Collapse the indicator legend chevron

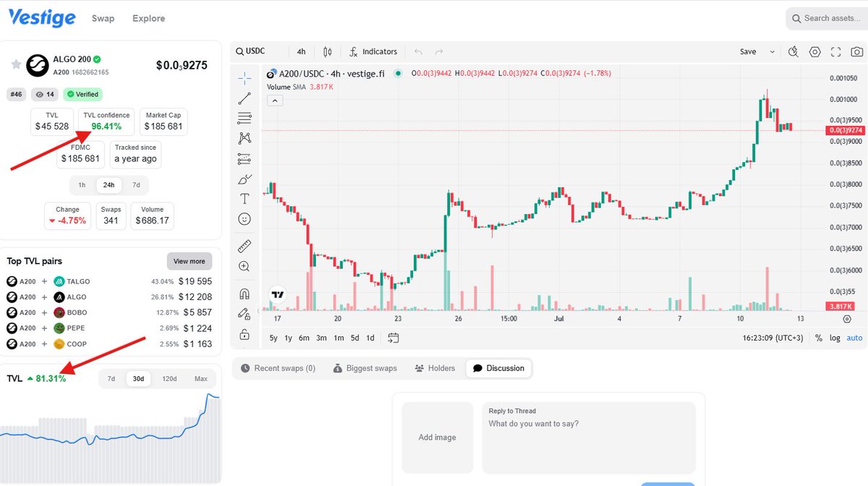tap(275, 101)
